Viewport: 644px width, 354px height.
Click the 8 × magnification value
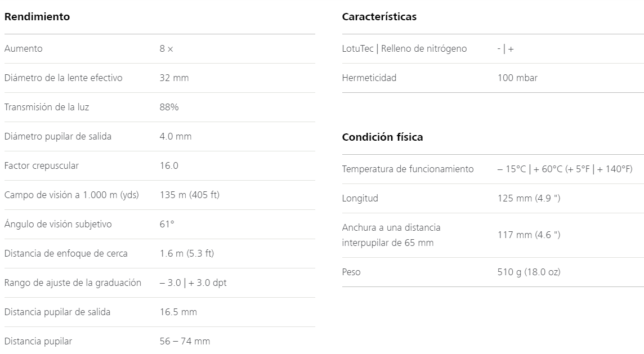tap(166, 49)
